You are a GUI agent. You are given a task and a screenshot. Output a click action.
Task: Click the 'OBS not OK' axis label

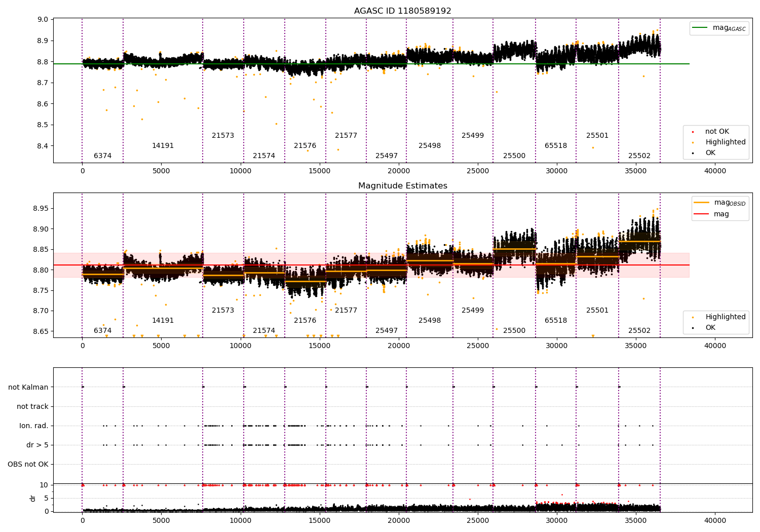coord(28,464)
